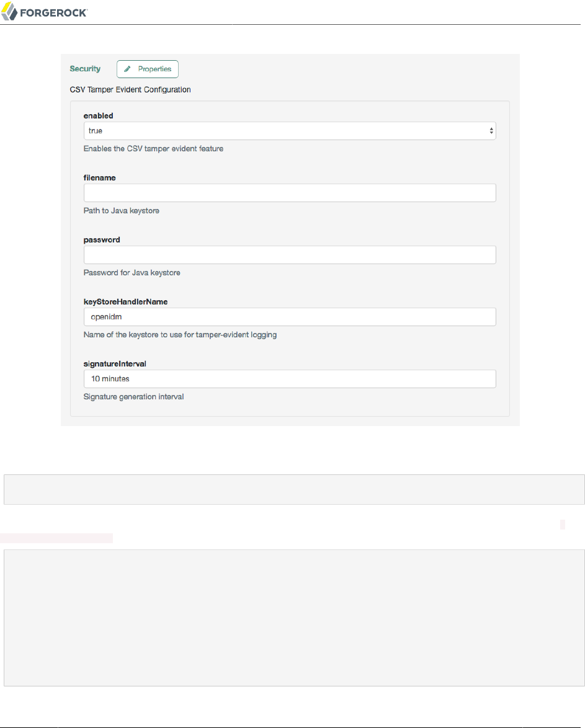This screenshot has height=728, width=585.
Task: Click the Path to Java keystore hint
Action: tap(122, 211)
